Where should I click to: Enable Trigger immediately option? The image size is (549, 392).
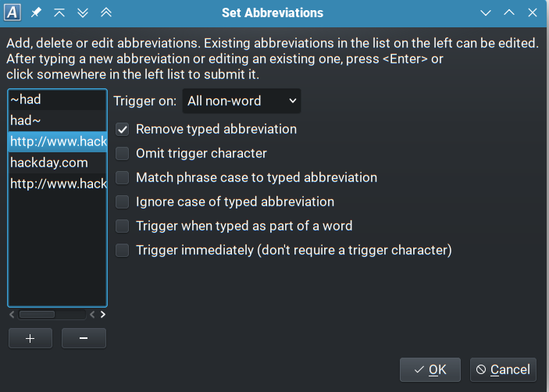tap(123, 251)
